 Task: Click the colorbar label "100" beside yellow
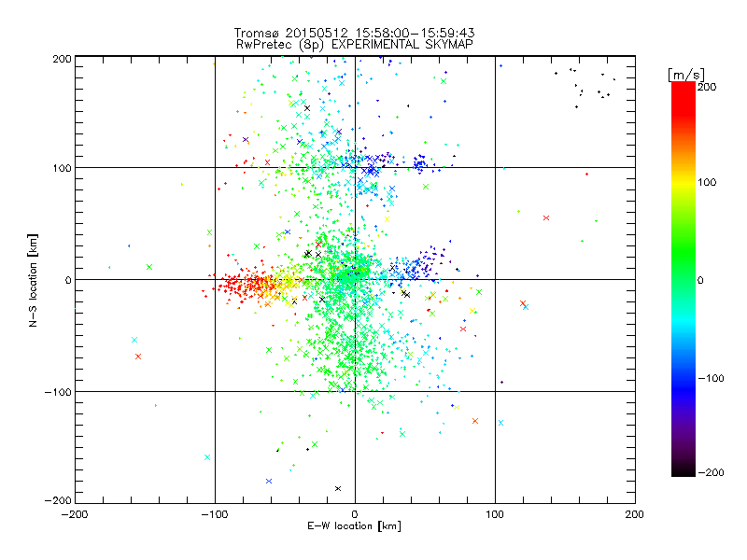(707, 182)
